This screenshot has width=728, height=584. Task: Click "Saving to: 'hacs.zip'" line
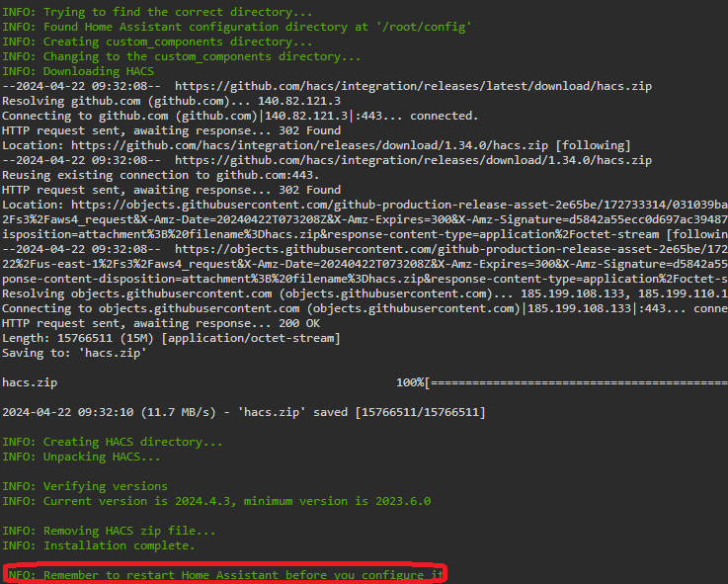point(74,354)
